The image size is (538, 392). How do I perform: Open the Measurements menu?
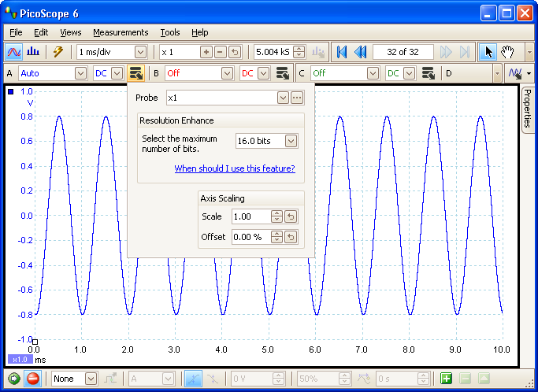coord(121,32)
